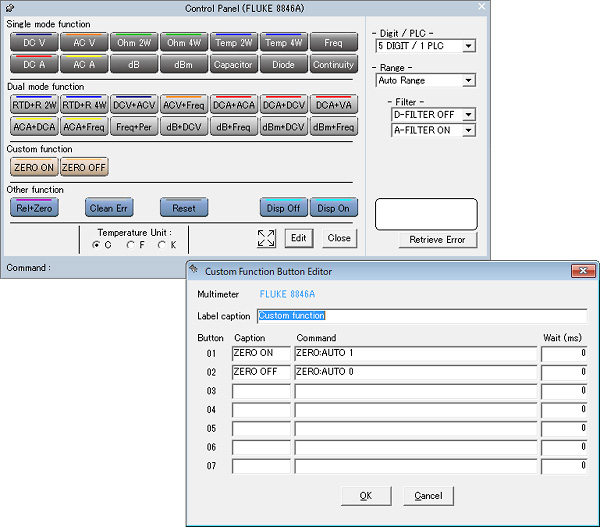Select Celsius temperature unit
The image size is (600, 527).
pyautogui.click(x=98, y=246)
